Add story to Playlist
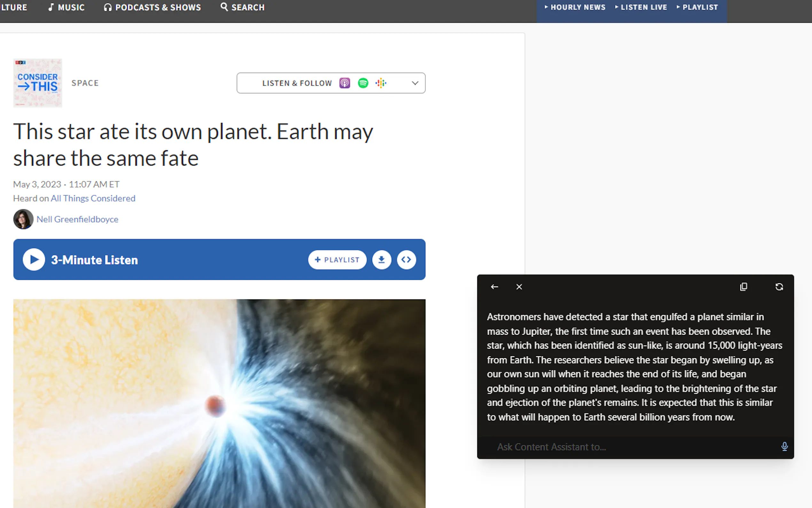The image size is (812, 508). 337,259
